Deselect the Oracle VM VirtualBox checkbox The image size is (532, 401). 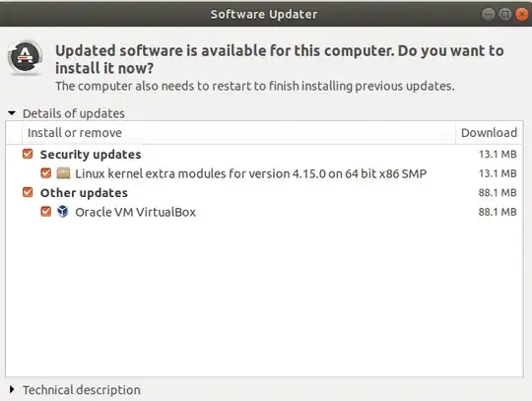(x=45, y=212)
